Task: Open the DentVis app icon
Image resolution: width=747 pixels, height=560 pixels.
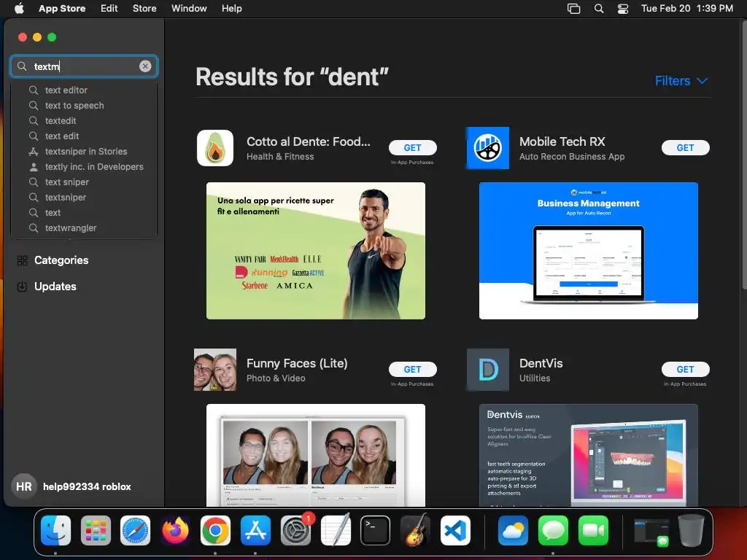Action: [x=487, y=370]
